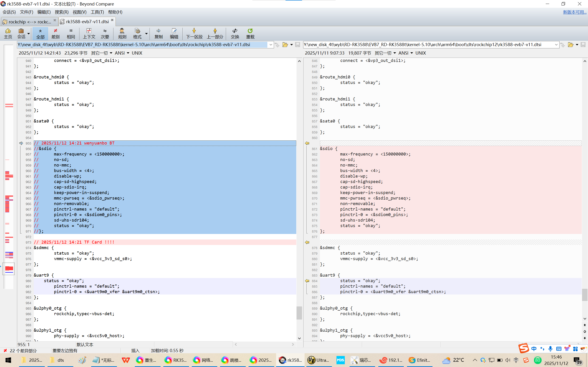Click the copy-to-left arrow at sdio block
This screenshot has width=588, height=367.
pyautogui.click(x=307, y=143)
